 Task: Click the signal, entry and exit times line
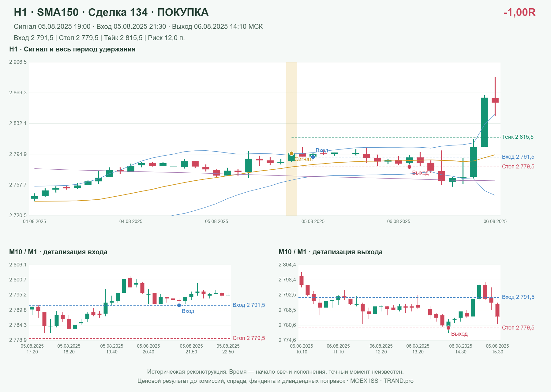138,27
